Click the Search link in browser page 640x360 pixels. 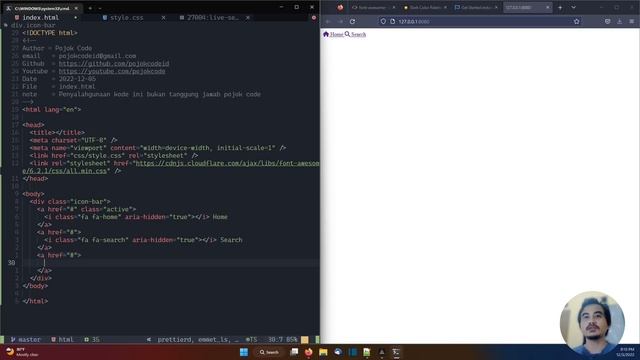click(358, 34)
